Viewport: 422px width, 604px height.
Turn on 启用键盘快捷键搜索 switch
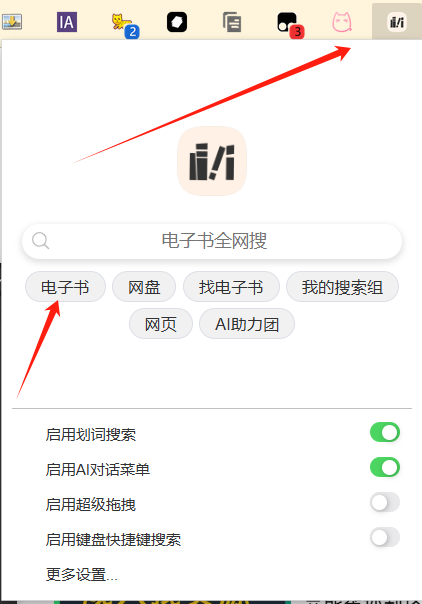point(385,537)
